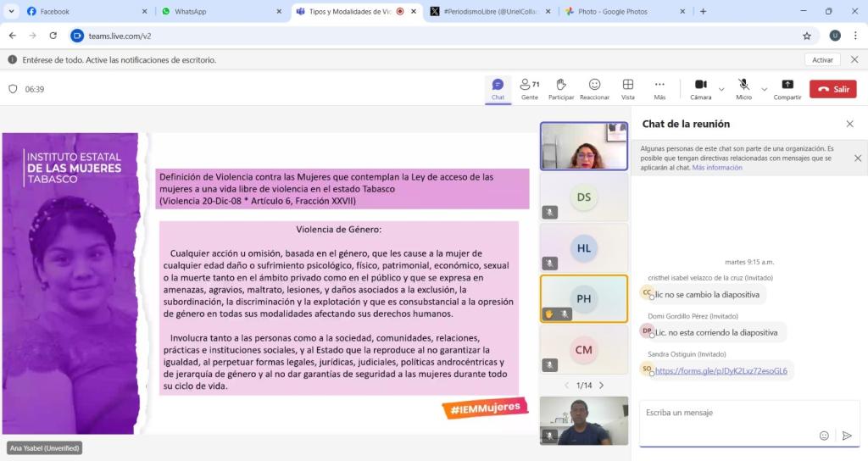The image size is (868, 461).
Task: Open the Reaccionar emoji menu
Action: (x=594, y=88)
